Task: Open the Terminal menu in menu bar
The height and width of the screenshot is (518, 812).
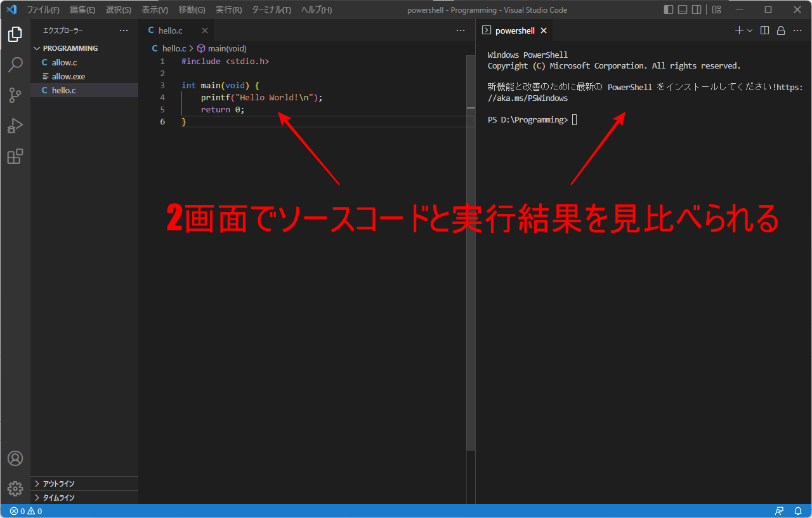Action: (271, 10)
